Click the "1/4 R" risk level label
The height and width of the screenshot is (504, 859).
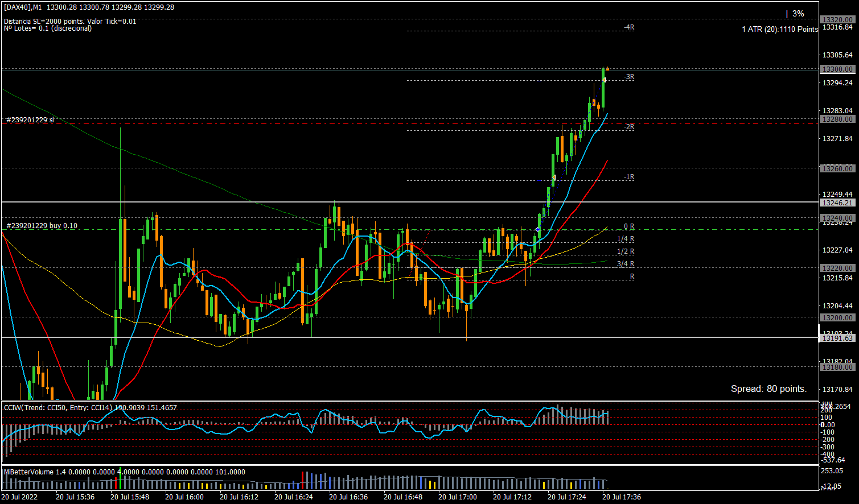pos(626,239)
